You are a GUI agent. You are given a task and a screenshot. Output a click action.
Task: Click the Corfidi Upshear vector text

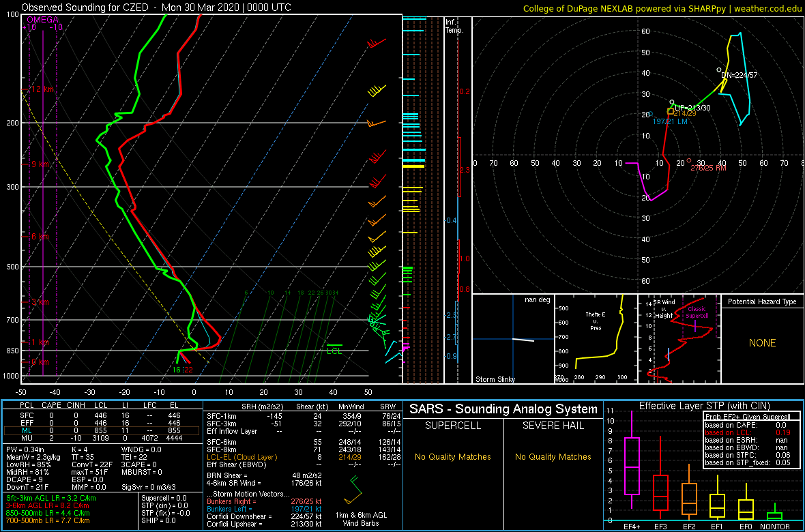point(264,524)
